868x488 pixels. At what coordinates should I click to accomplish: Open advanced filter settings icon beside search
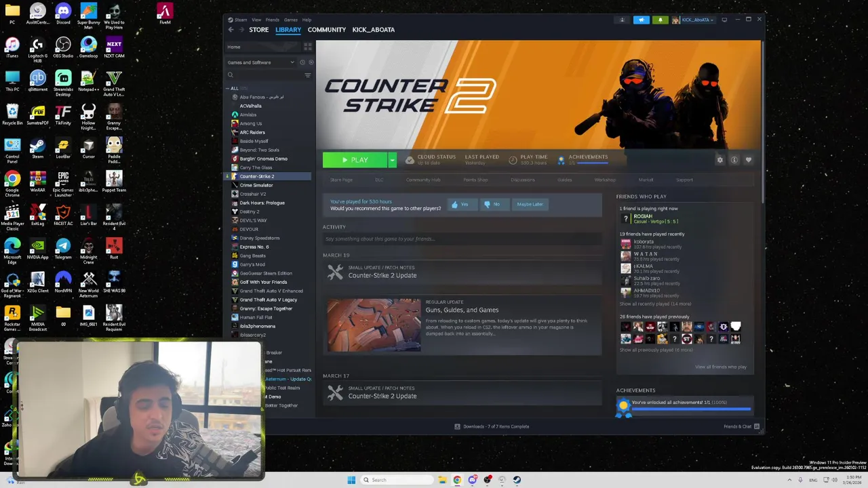pyautogui.click(x=308, y=75)
